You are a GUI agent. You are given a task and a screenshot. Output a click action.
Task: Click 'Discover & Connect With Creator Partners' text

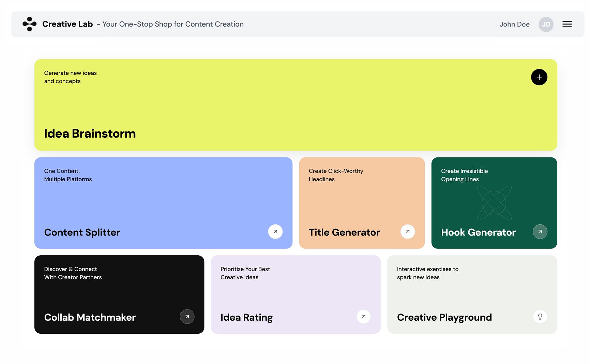coord(73,273)
